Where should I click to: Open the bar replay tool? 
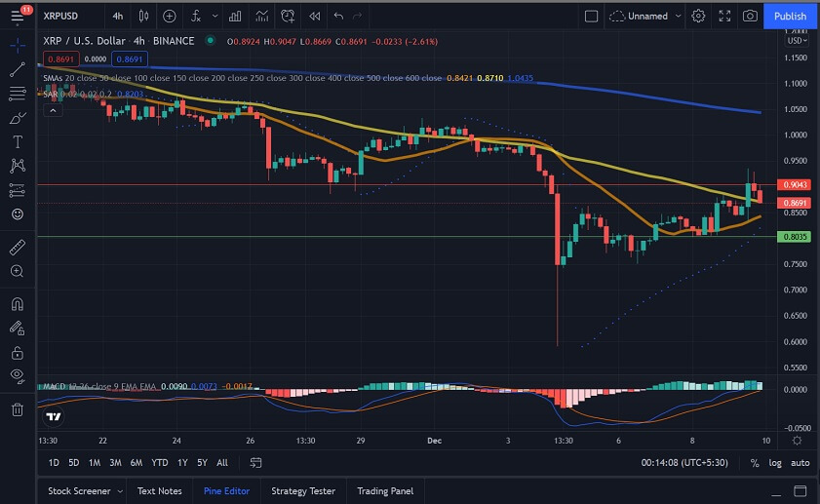click(x=313, y=16)
